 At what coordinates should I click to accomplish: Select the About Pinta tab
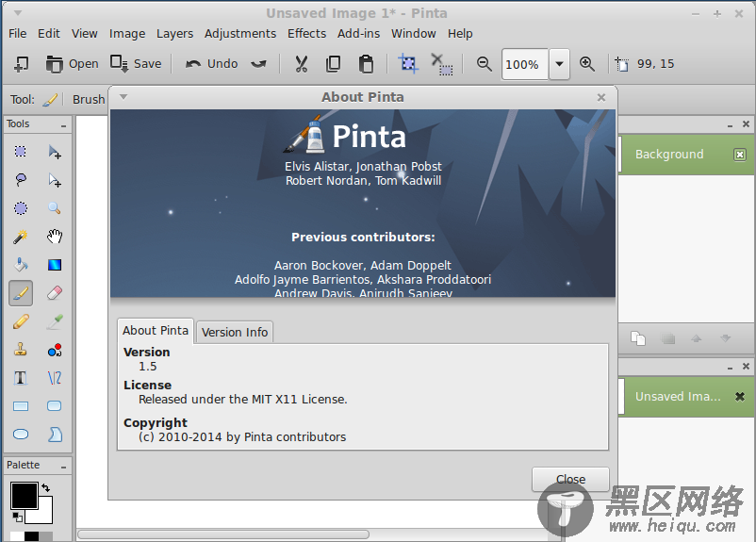(x=156, y=331)
